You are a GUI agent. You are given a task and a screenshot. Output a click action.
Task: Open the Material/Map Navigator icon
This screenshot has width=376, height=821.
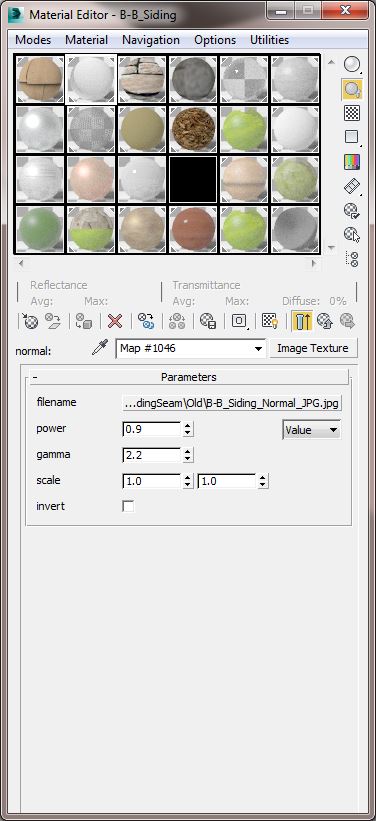tap(352, 259)
